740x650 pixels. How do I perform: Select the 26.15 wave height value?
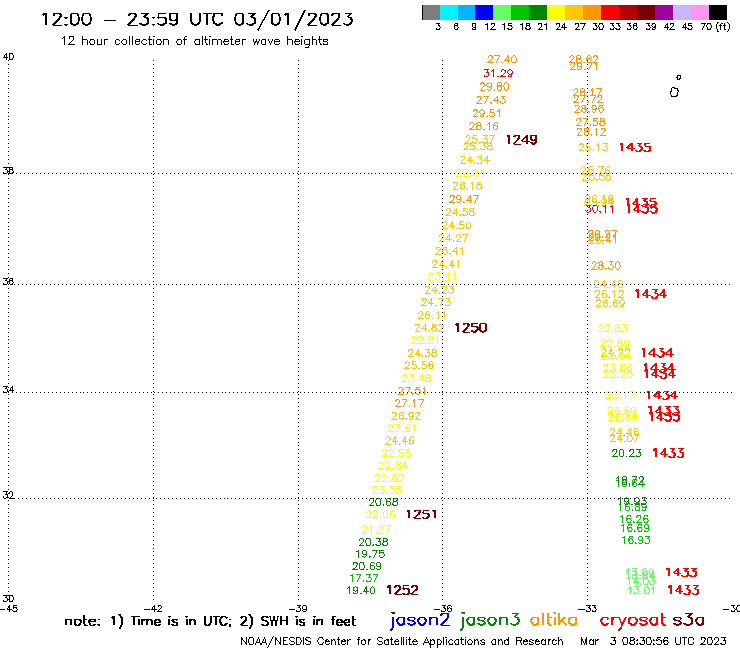[x=467, y=186]
